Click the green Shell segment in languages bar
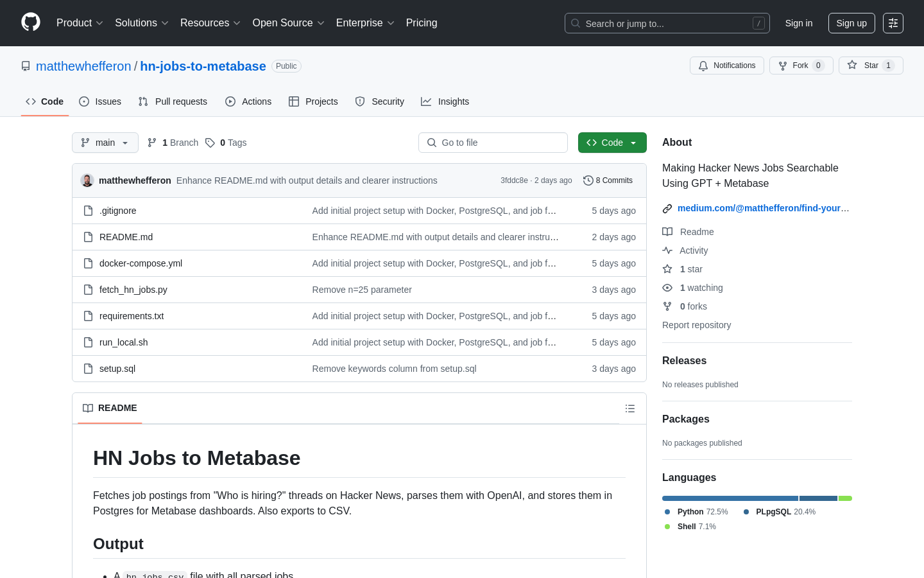The width and height of the screenshot is (924, 578). 845,498
